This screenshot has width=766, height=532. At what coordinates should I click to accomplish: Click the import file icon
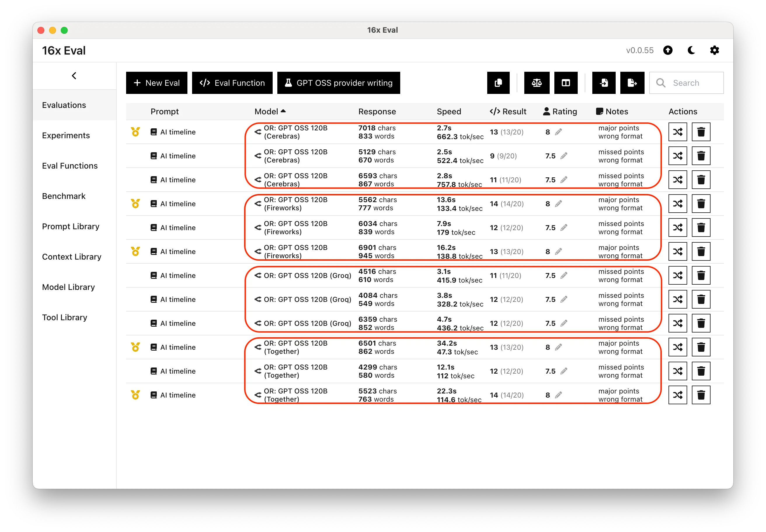603,83
